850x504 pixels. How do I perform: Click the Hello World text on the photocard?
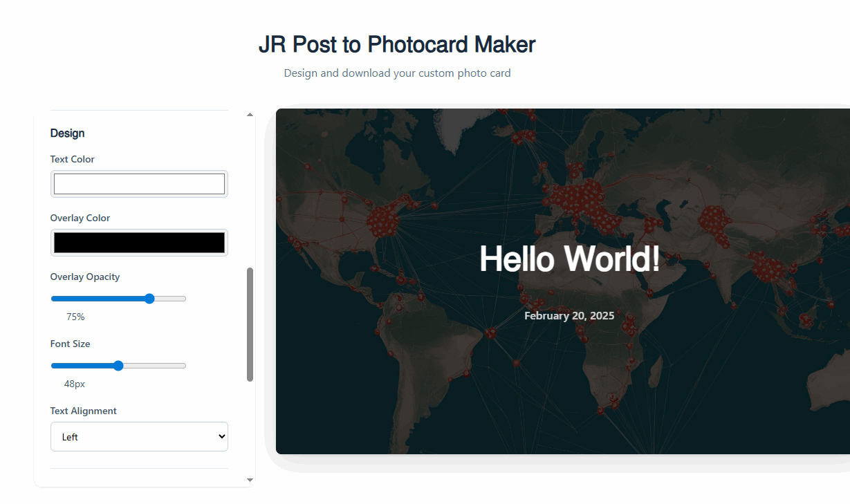point(569,259)
